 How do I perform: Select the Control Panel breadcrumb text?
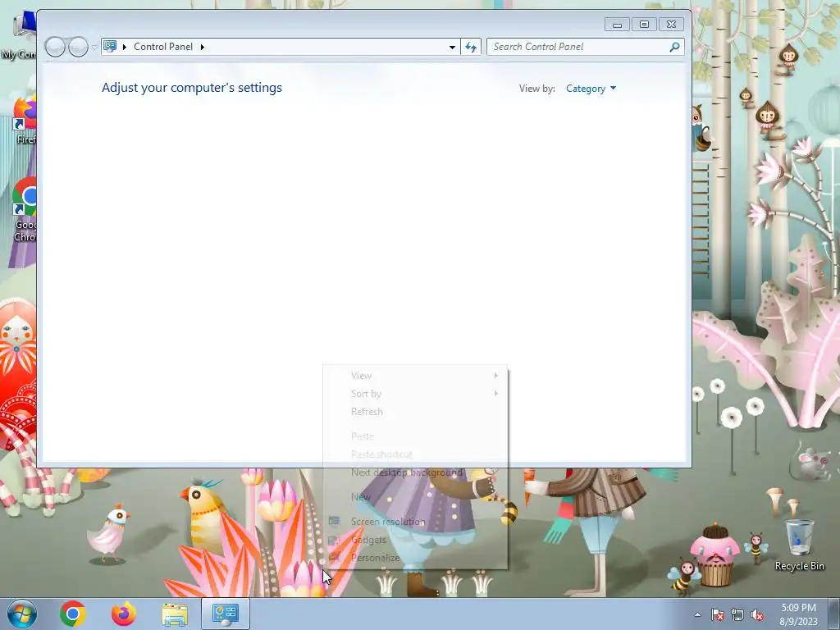tap(163, 47)
